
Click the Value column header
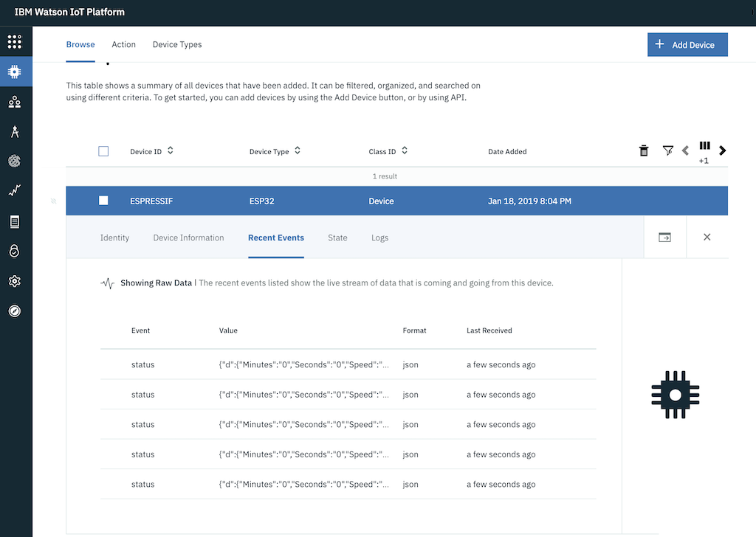tap(228, 330)
